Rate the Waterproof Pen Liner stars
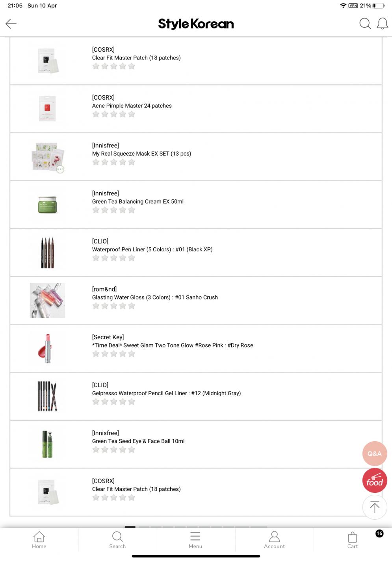The image size is (392, 561). click(113, 258)
